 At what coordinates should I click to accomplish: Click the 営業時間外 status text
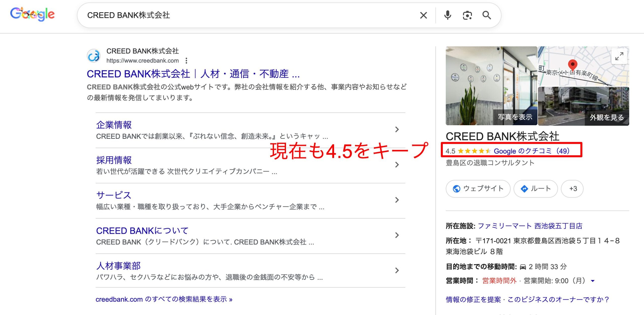[x=499, y=281]
